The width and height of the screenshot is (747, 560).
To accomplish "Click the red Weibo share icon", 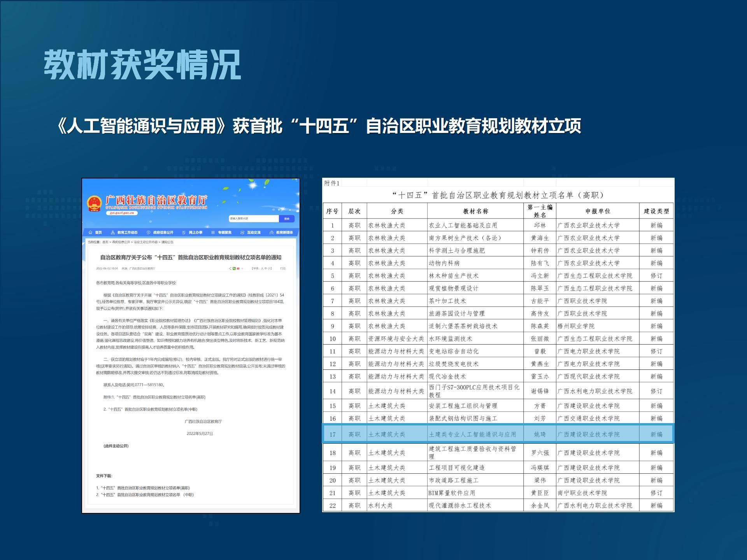I will pos(238,268).
